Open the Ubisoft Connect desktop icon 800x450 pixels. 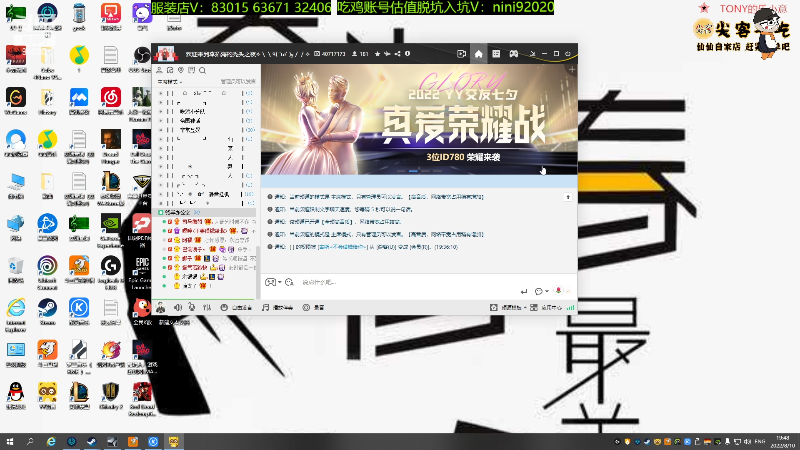pyautogui.click(x=47, y=270)
